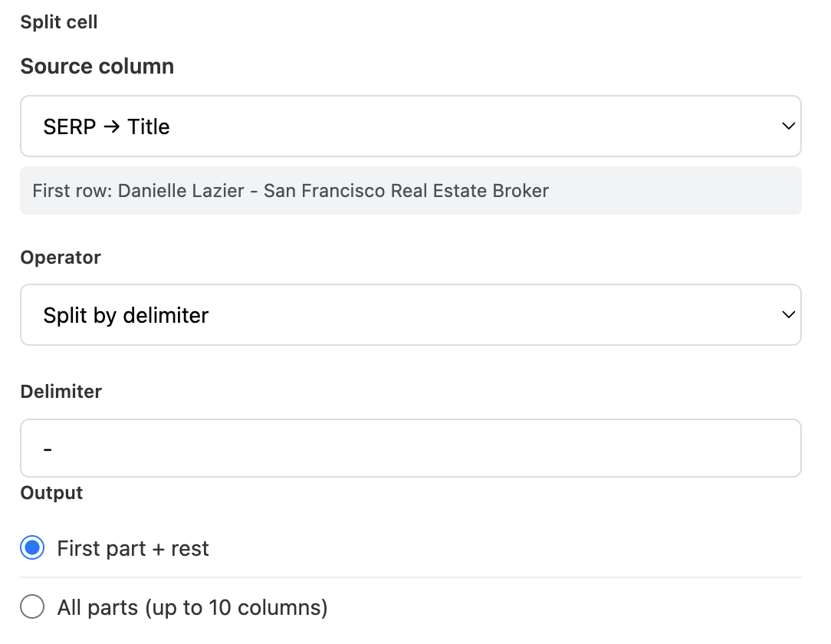Click the Split cell heading
831x644 pixels.
click(x=59, y=22)
